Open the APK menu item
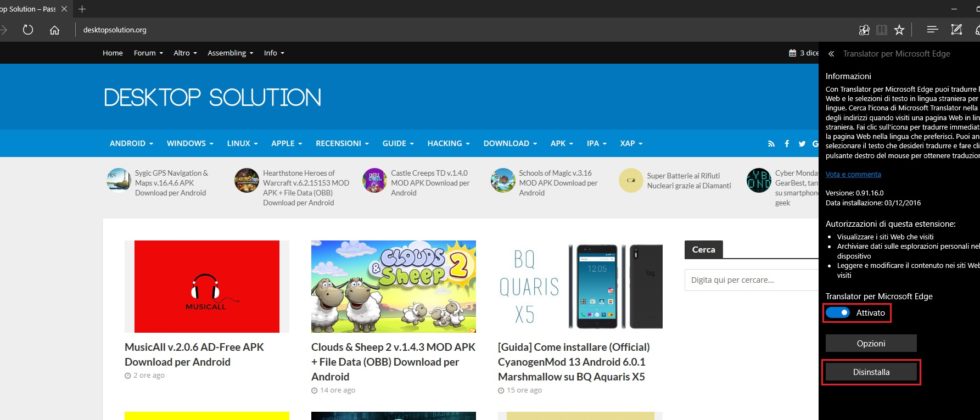Image resolution: width=980 pixels, height=420 pixels. click(x=561, y=143)
